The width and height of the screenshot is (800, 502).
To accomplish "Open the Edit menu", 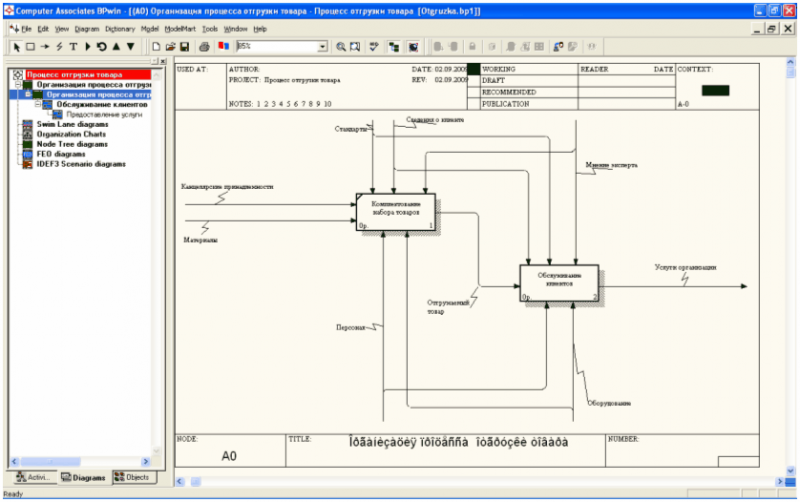I will (43, 29).
